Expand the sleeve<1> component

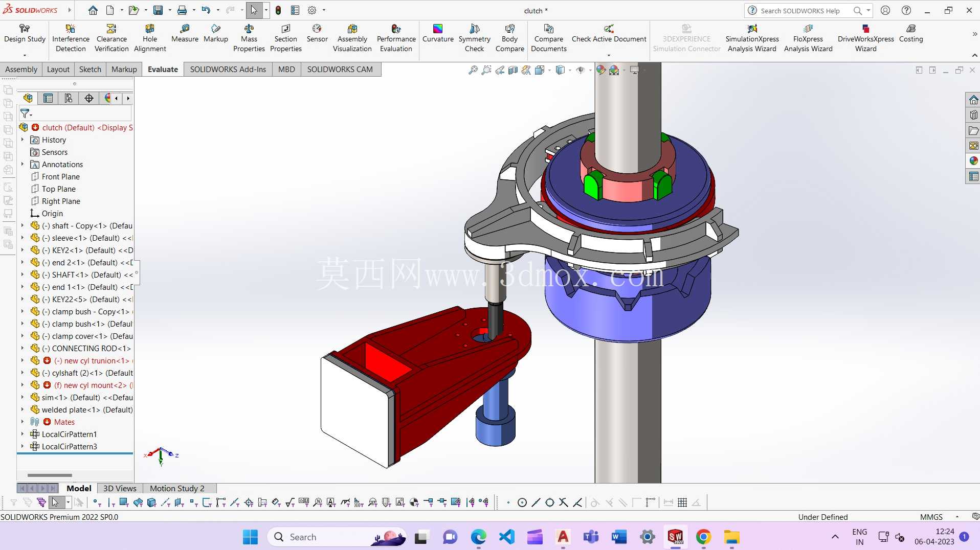click(23, 238)
